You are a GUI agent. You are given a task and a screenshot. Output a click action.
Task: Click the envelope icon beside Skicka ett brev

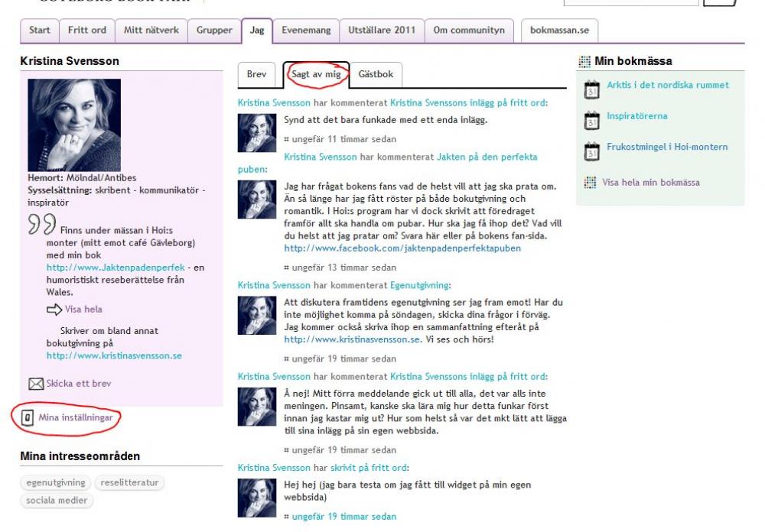point(35,384)
